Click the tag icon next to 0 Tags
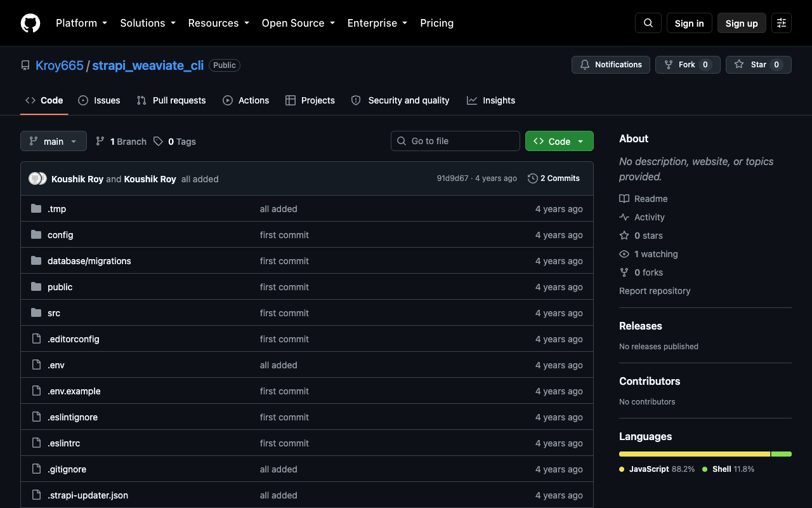Screen dimensions: 812x508 [158, 142]
